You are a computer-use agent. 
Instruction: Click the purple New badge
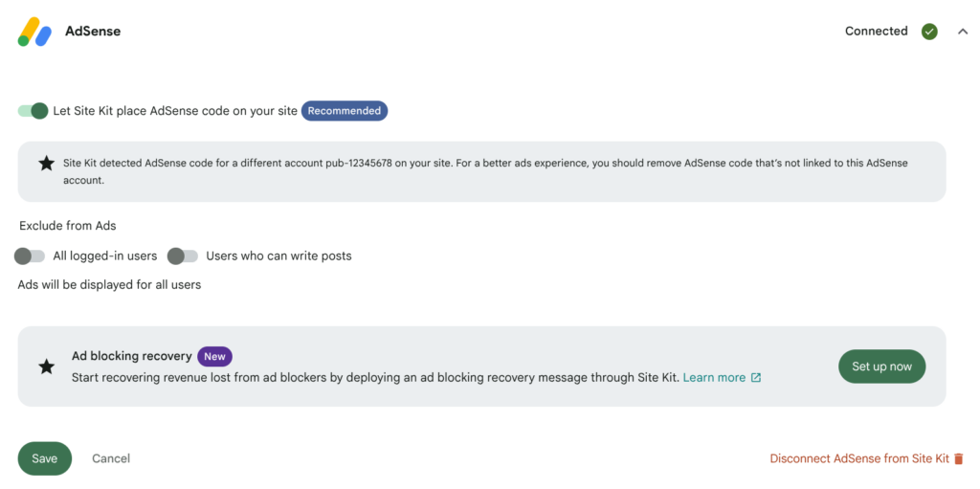coord(215,356)
